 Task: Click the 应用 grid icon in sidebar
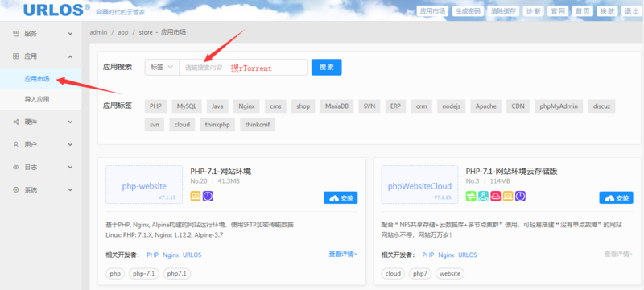(x=16, y=56)
